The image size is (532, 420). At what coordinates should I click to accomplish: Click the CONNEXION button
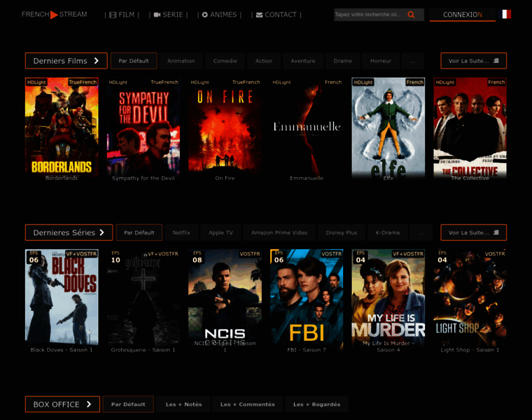463,15
